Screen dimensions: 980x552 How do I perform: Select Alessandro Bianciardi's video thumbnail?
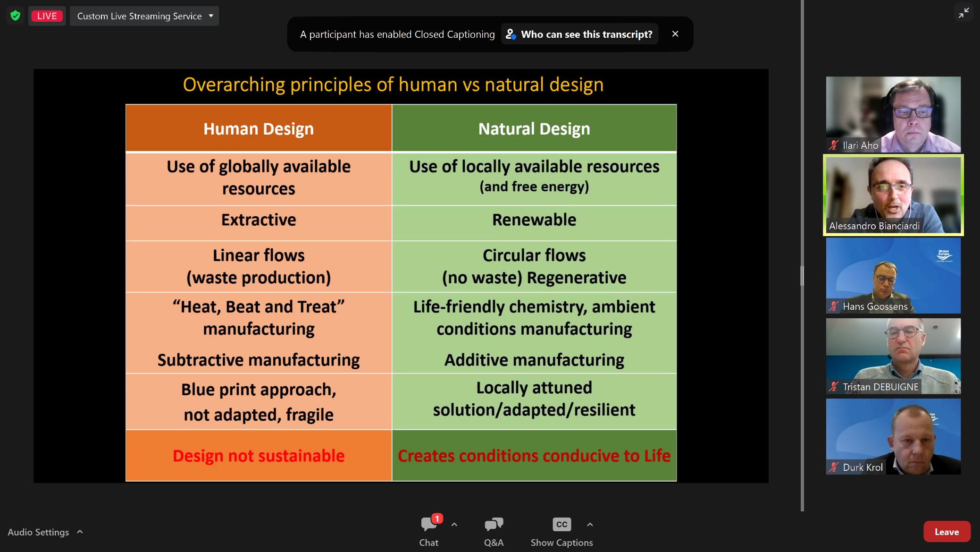coord(893,195)
